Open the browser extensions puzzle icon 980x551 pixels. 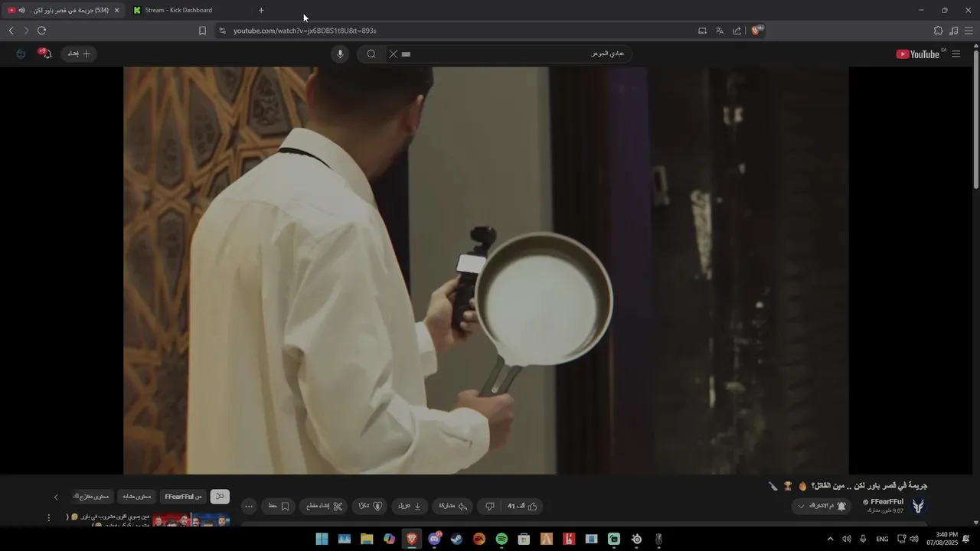(x=938, y=31)
